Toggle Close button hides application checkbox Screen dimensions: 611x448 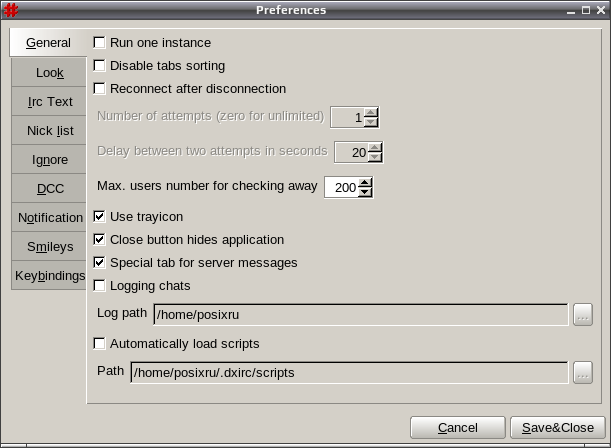pyautogui.click(x=99, y=239)
